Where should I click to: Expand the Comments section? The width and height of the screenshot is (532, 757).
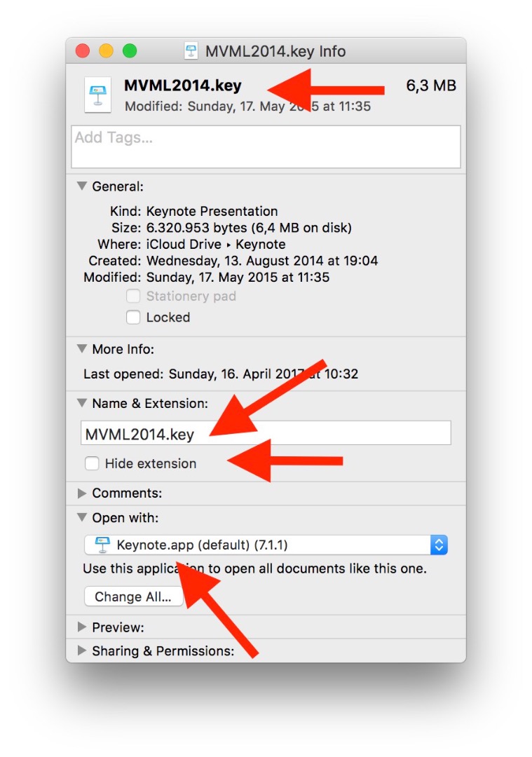pos(82,493)
